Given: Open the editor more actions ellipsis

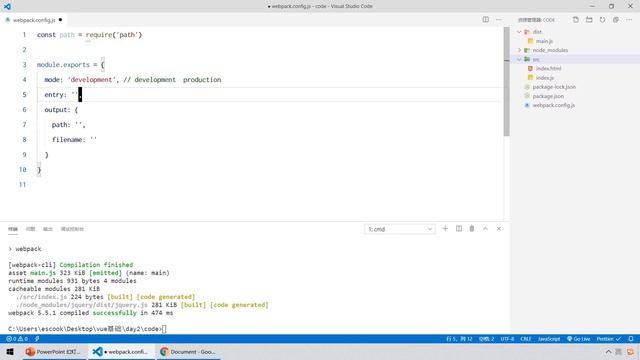Looking at the screenshot, I should 499,20.
